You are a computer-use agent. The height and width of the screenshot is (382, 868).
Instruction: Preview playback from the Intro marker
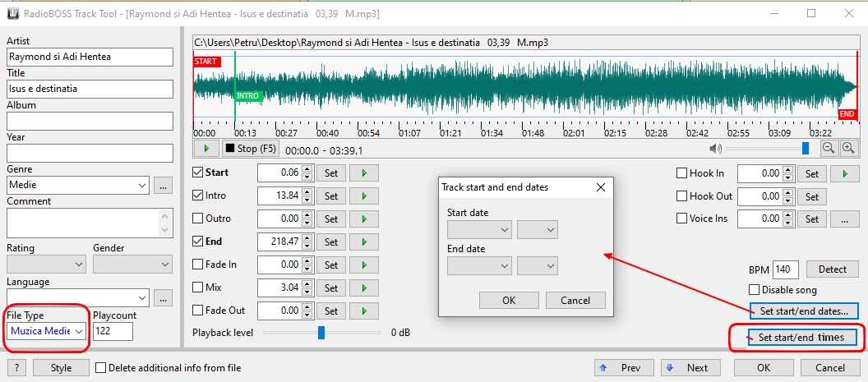pyautogui.click(x=364, y=196)
